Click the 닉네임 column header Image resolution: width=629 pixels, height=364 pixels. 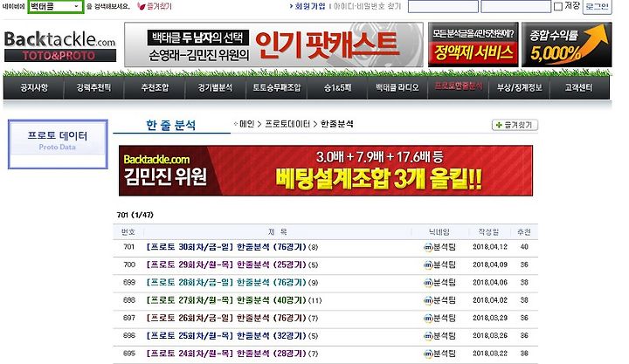pos(439,231)
